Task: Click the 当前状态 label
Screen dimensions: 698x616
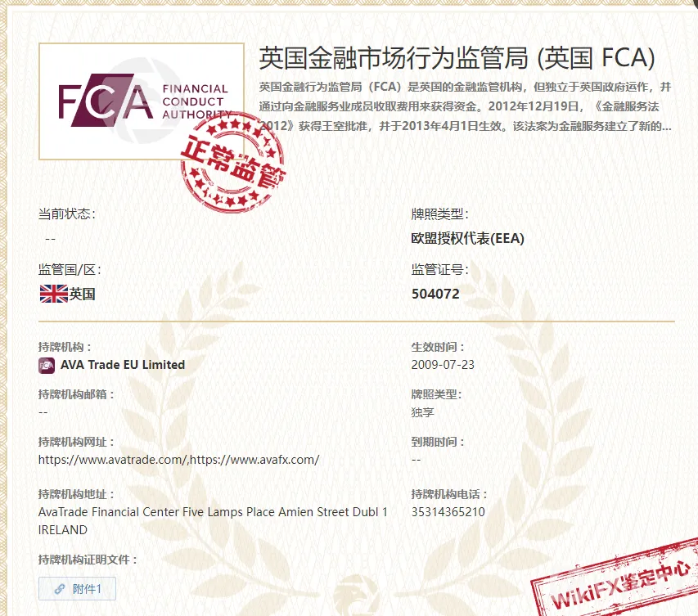Action: (67, 214)
